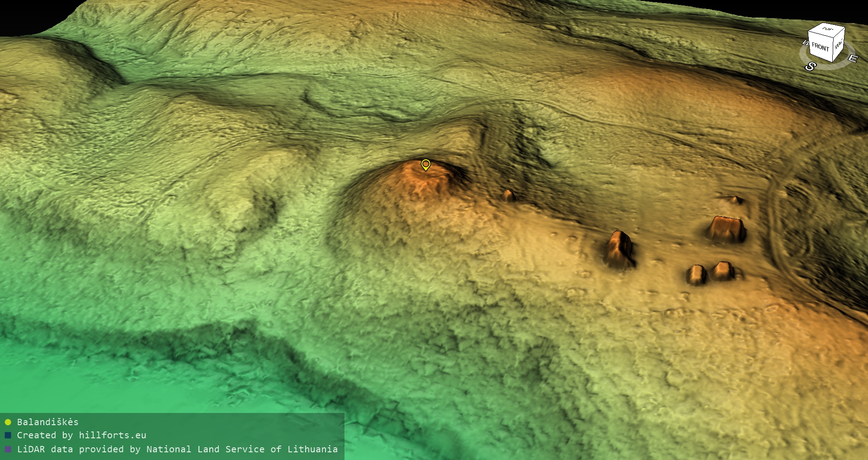The height and width of the screenshot is (460, 868).
Task: Click the W compass letter
Action: tap(805, 43)
